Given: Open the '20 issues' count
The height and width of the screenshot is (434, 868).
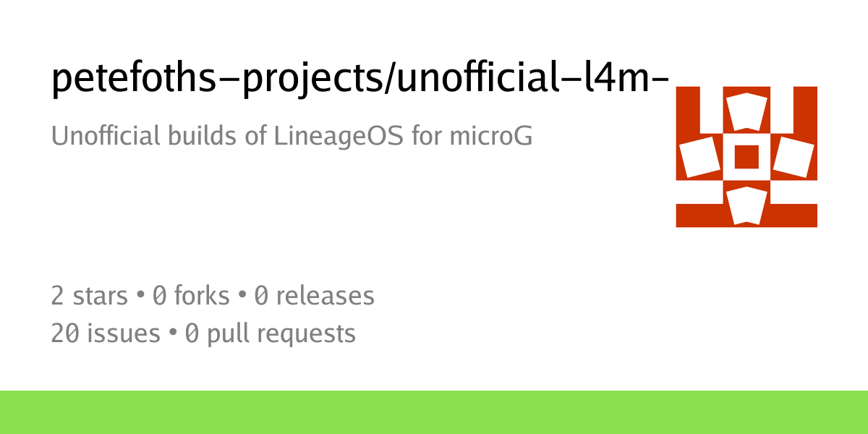Looking at the screenshot, I should click(106, 333).
